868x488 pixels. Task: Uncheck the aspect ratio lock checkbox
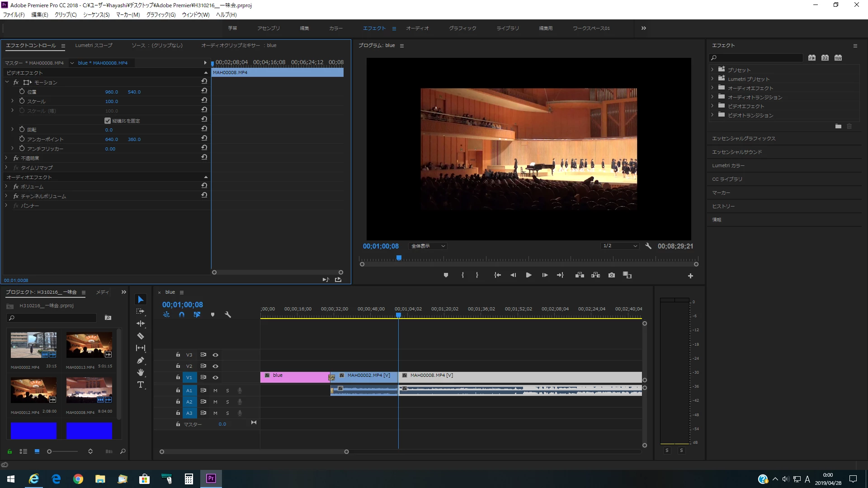108,121
